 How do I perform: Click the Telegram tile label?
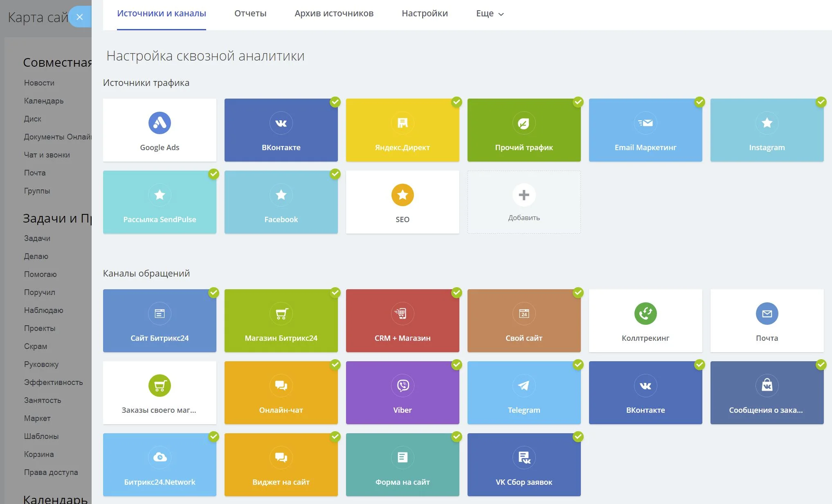[x=524, y=410]
